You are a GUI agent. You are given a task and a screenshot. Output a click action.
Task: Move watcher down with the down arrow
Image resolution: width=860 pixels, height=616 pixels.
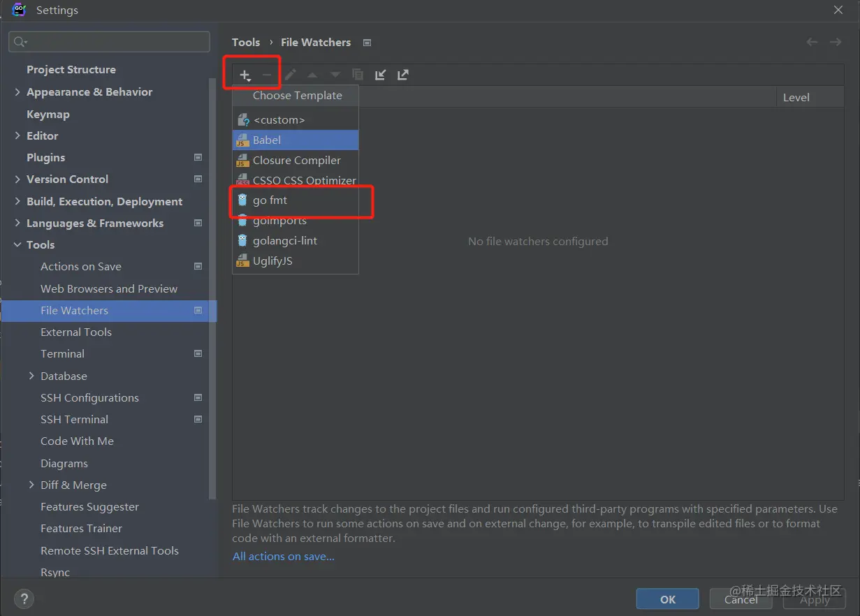(x=335, y=75)
